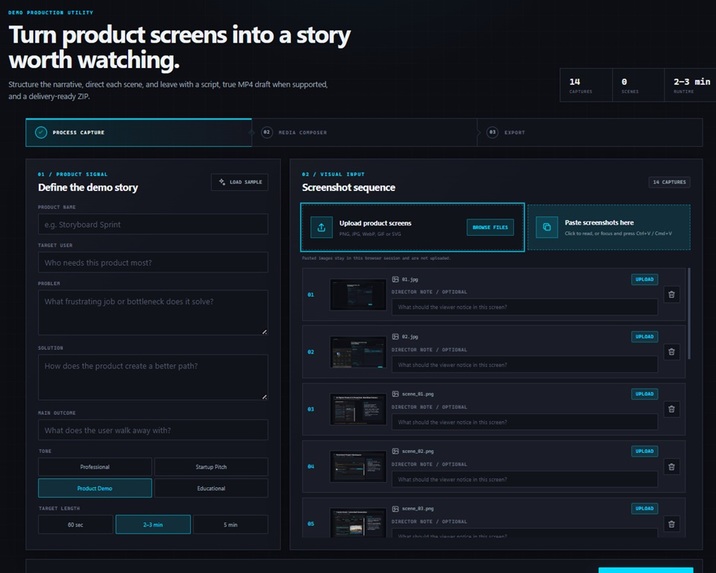Delete screenshot 02.jpg with trash icon

[671, 352]
